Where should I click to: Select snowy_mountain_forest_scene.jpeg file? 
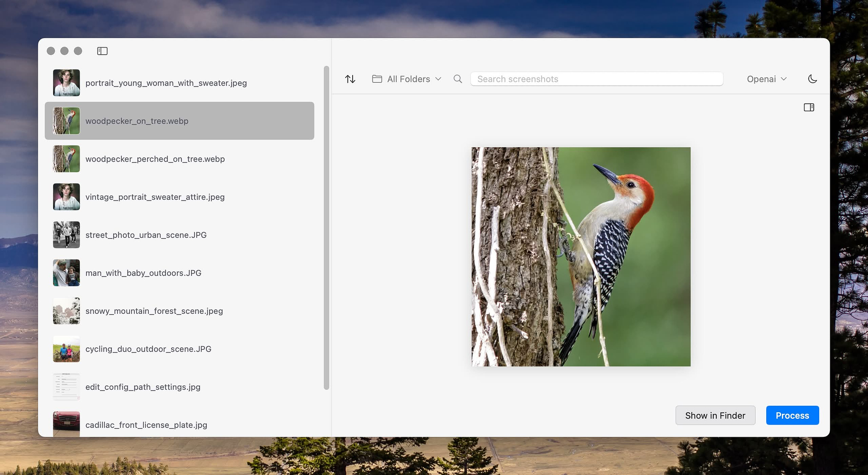[x=154, y=311]
